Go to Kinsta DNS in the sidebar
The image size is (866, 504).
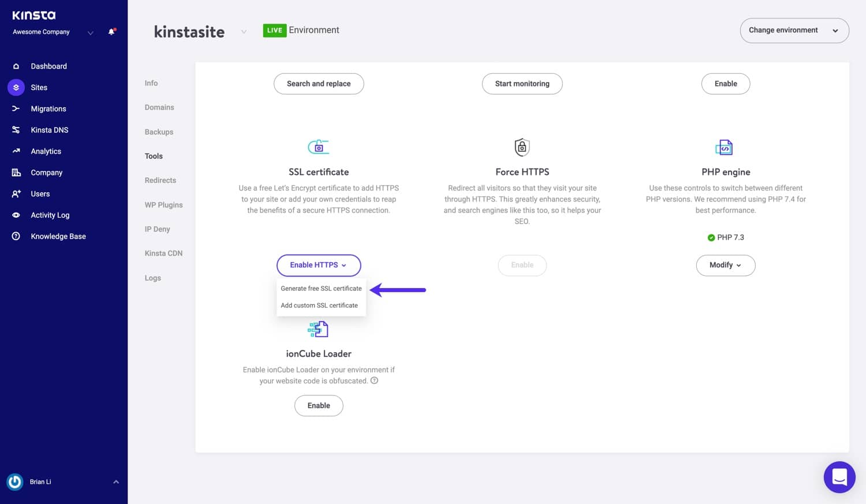pos(50,130)
